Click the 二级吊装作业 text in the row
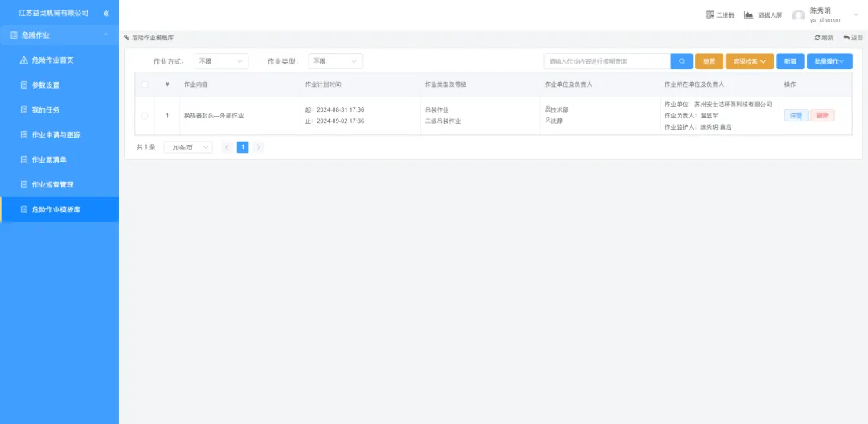Image resolution: width=868 pixels, height=424 pixels. [x=442, y=121]
